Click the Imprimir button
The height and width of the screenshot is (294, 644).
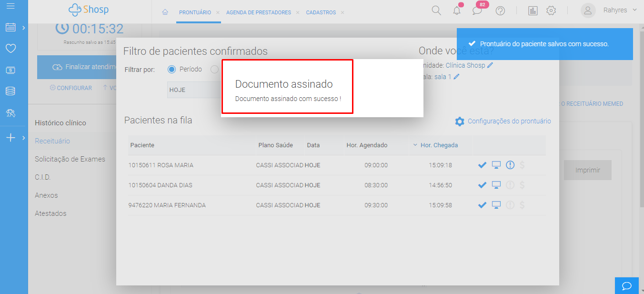coord(587,170)
